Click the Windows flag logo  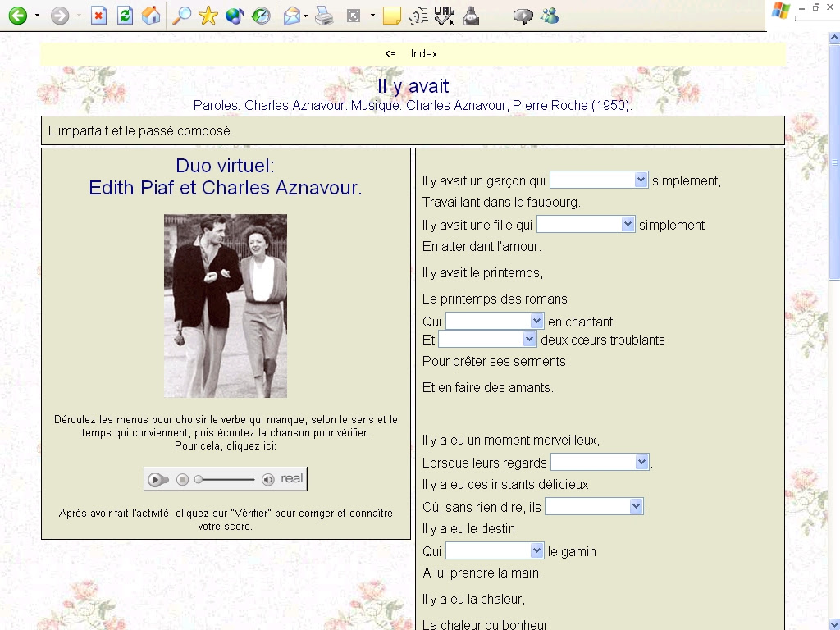point(781,11)
